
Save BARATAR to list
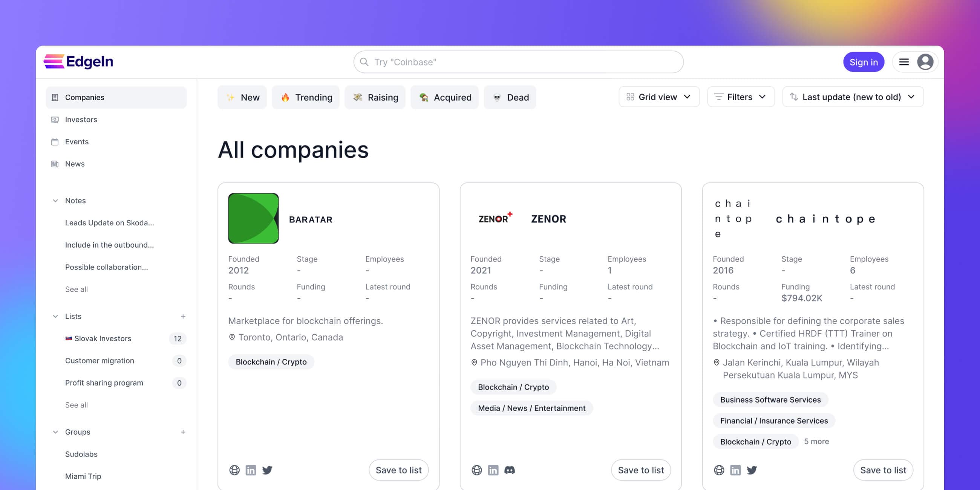click(x=399, y=470)
